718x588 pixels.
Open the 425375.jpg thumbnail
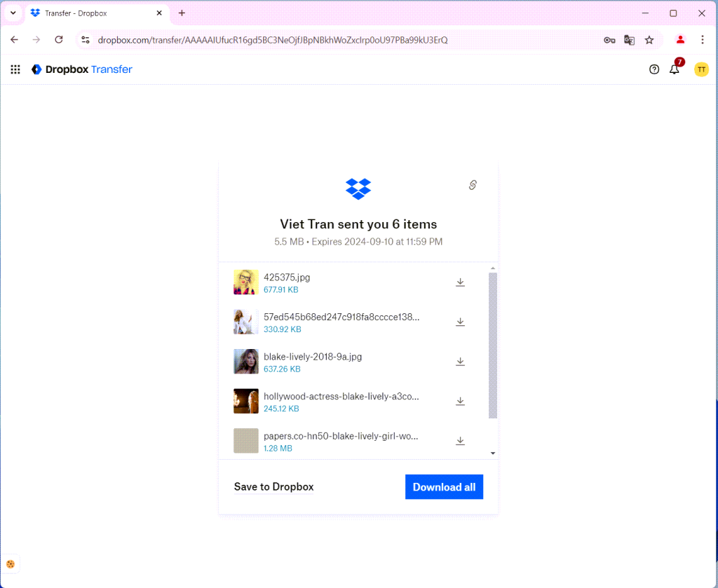click(x=246, y=282)
